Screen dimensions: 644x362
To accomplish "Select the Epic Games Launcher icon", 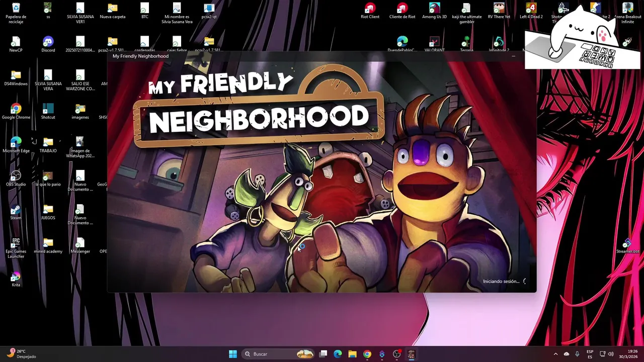I will tap(16, 248).
